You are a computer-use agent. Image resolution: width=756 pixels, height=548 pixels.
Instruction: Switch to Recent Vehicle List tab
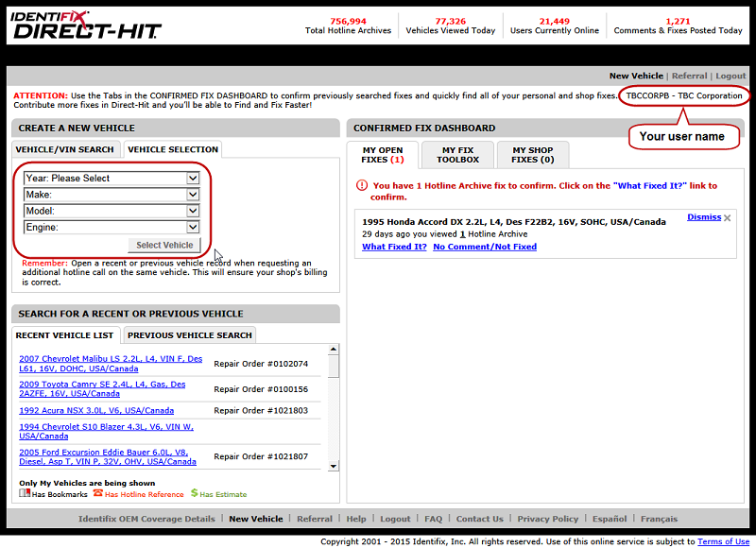[x=64, y=335]
